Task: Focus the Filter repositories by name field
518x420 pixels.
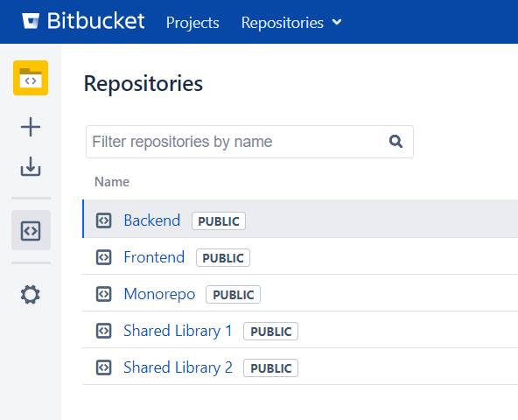Action: click(249, 142)
